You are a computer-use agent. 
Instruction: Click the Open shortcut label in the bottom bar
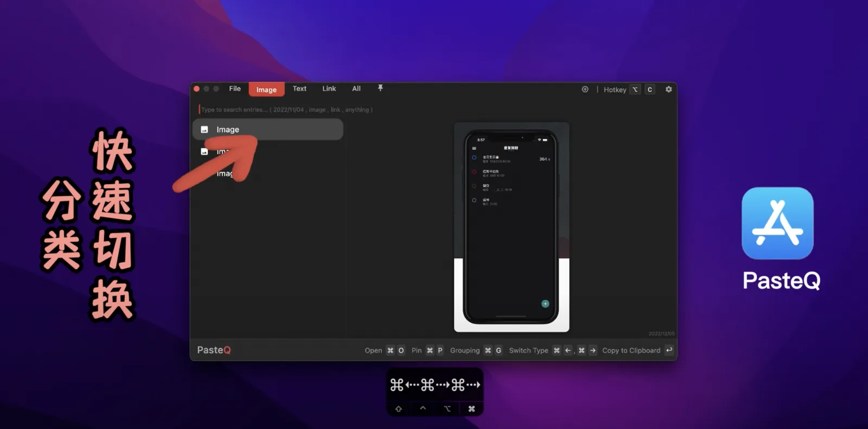coord(373,350)
